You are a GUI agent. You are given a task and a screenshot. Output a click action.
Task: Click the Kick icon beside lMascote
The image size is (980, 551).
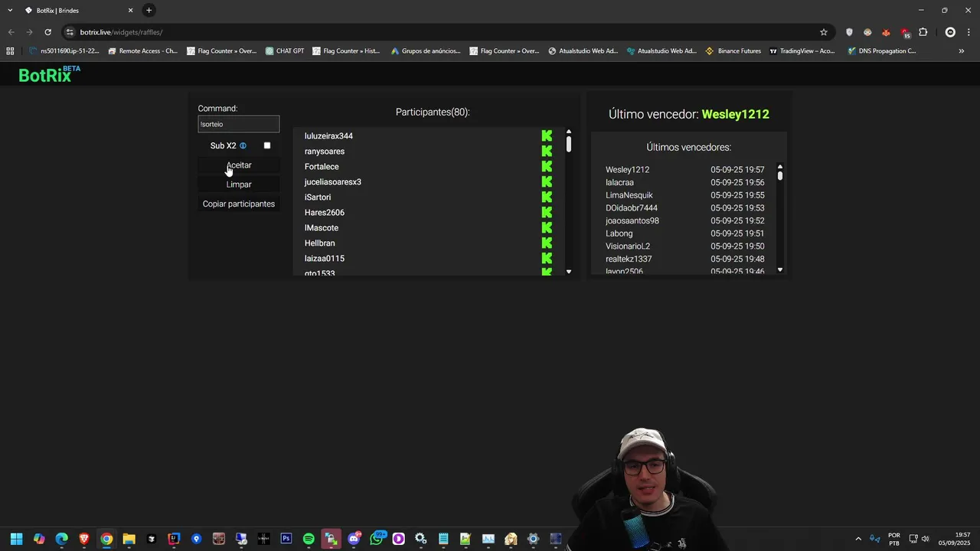547,227
